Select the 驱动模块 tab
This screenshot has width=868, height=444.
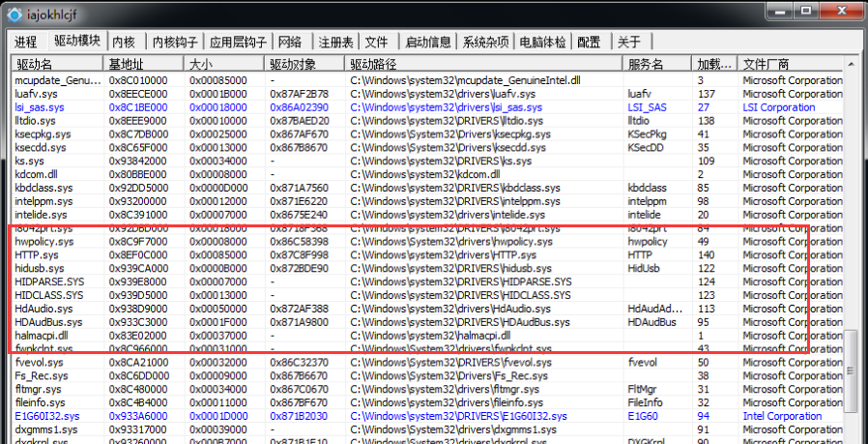(x=77, y=40)
